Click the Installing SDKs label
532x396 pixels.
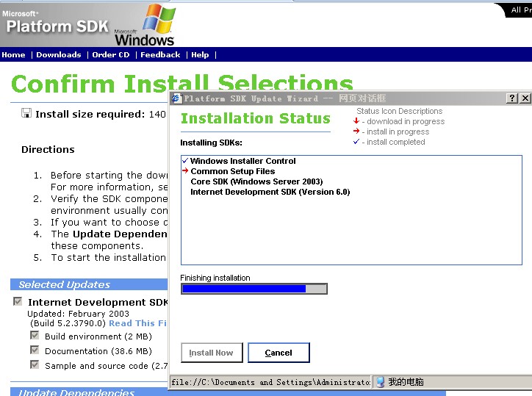click(211, 143)
